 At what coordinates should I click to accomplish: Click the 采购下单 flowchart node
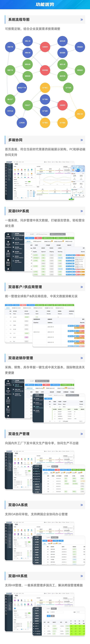tap(10, 47)
